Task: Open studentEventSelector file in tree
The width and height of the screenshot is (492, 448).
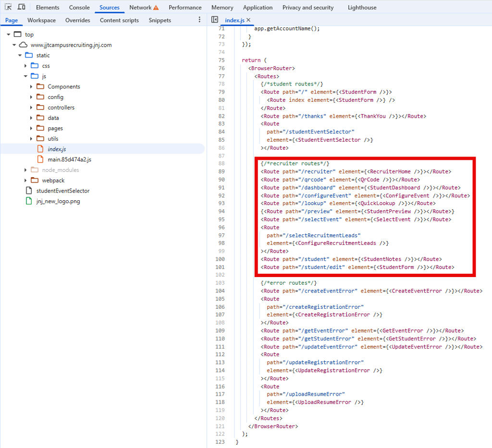Action: 63,191
